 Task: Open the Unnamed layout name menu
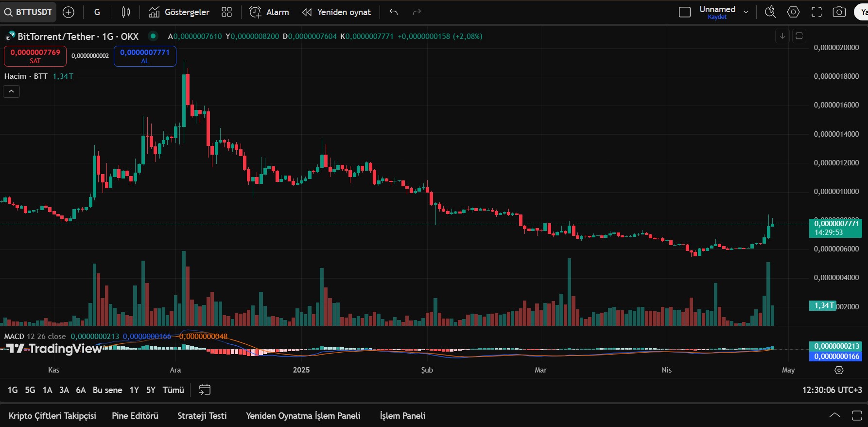click(x=717, y=9)
